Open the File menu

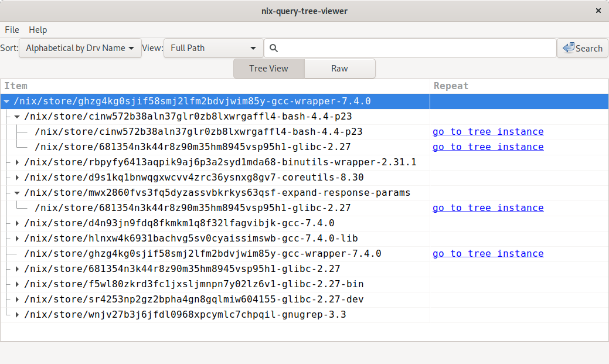[12, 30]
